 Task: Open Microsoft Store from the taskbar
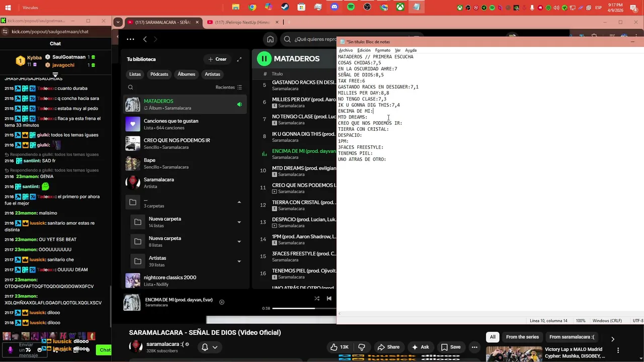(301, 7)
